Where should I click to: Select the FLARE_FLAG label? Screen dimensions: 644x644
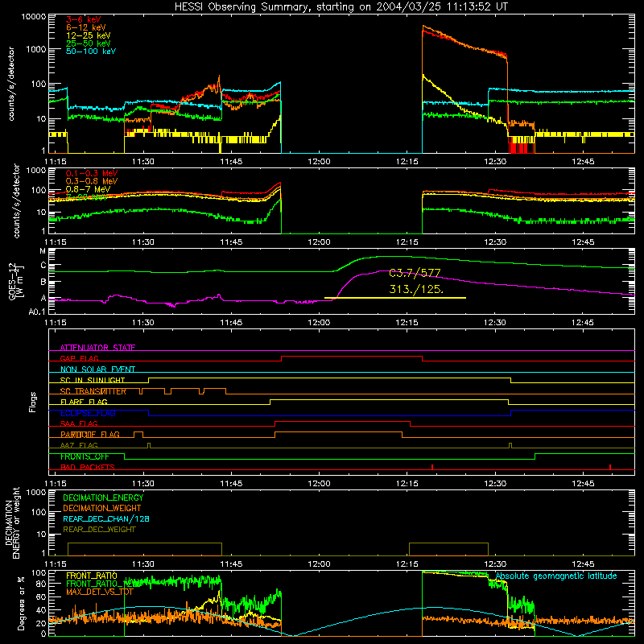[x=84, y=402]
